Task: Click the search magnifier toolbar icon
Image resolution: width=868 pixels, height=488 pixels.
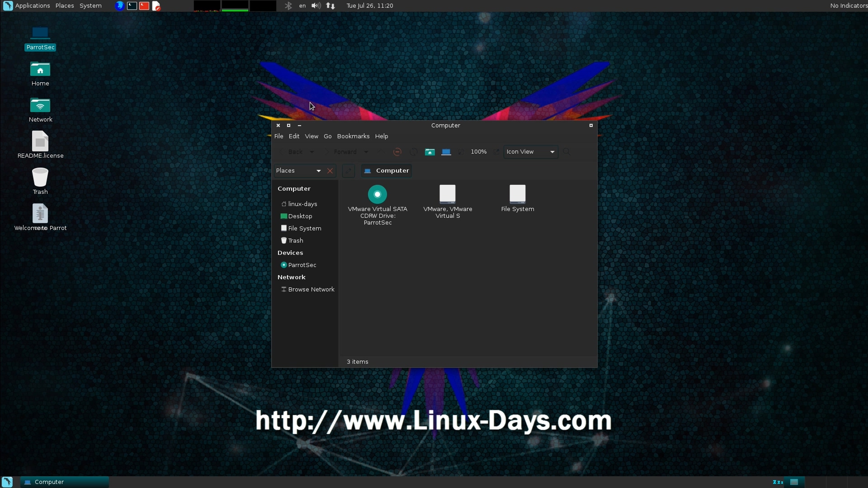Action: tap(566, 152)
